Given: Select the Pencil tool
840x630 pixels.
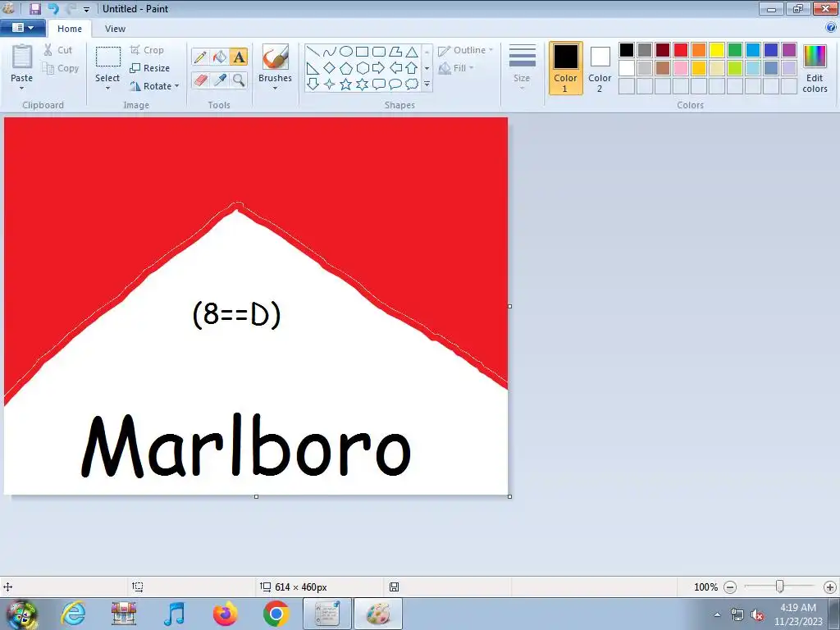Looking at the screenshot, I should [x=200, y=57].
